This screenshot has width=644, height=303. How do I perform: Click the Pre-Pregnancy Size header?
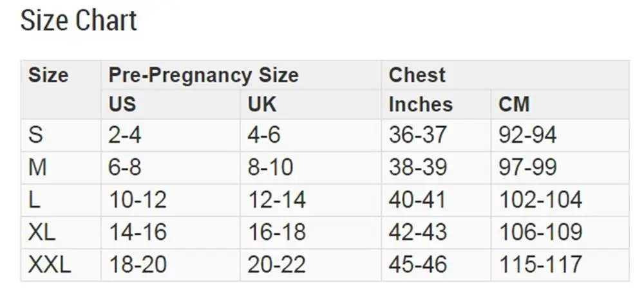241,75
